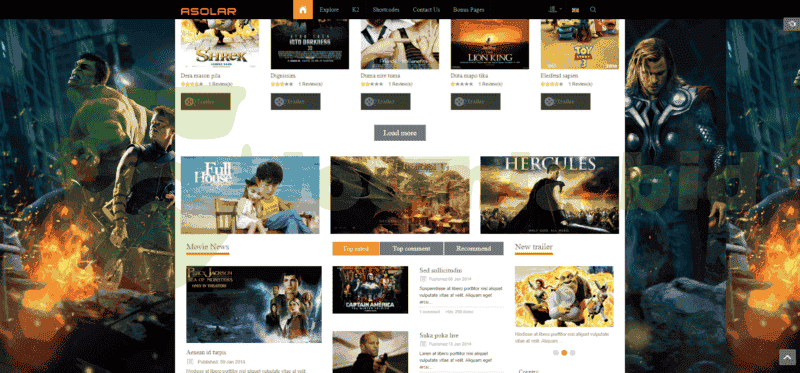
Task: Expand the Explore menu
Action: coord(329,9)
